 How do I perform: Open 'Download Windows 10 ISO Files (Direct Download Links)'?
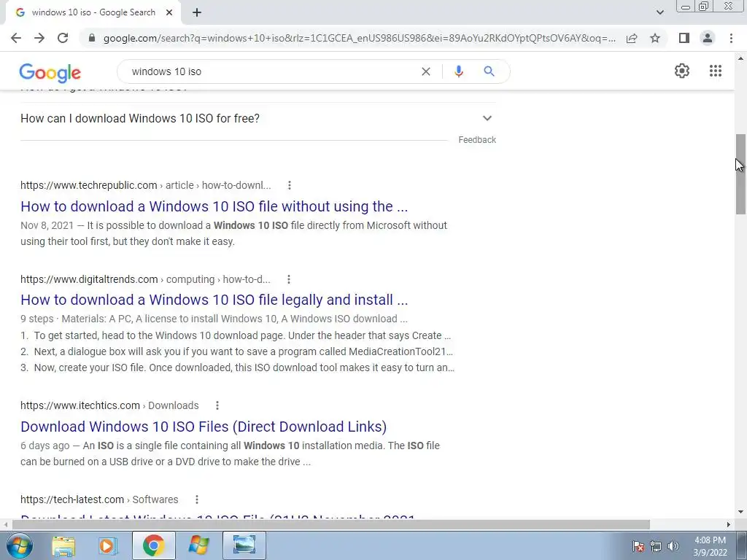click(204, 427)
